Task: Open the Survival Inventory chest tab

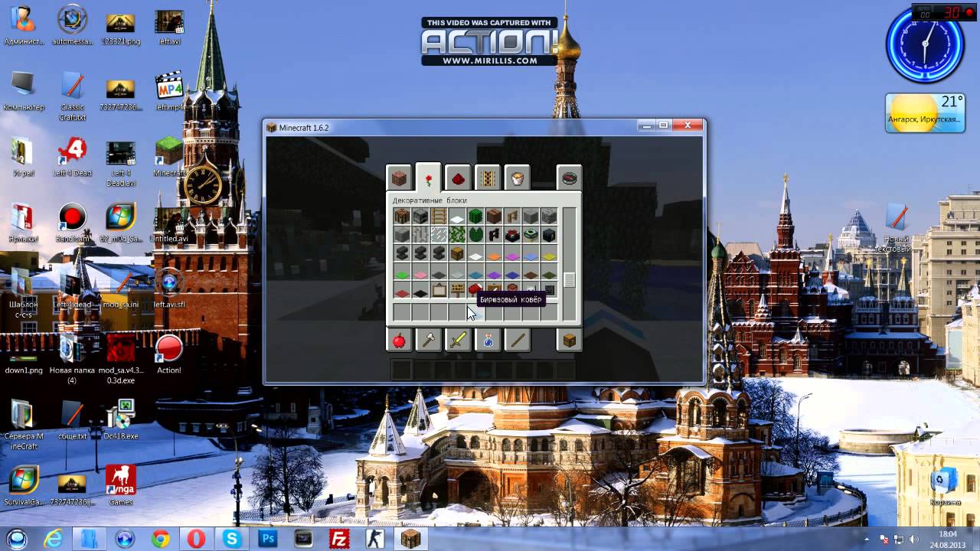Action: [x=569, y=341]
